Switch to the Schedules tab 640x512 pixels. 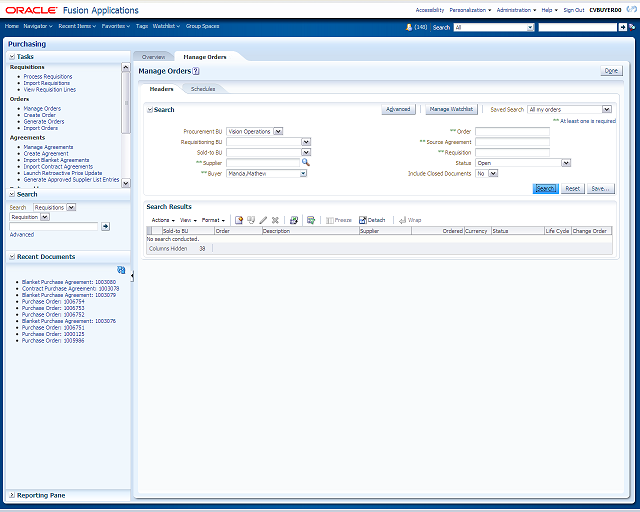203,89
